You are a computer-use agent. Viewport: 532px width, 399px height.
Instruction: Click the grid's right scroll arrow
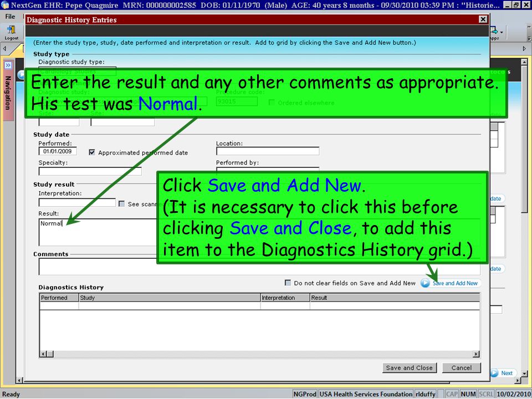point(476,354)
